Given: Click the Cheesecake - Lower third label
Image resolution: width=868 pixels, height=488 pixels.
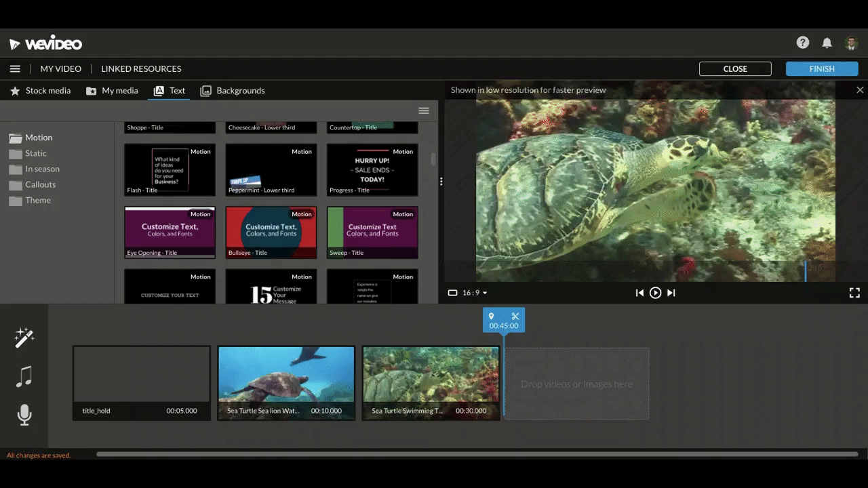Looking at the screenshot, I should 262,127.
